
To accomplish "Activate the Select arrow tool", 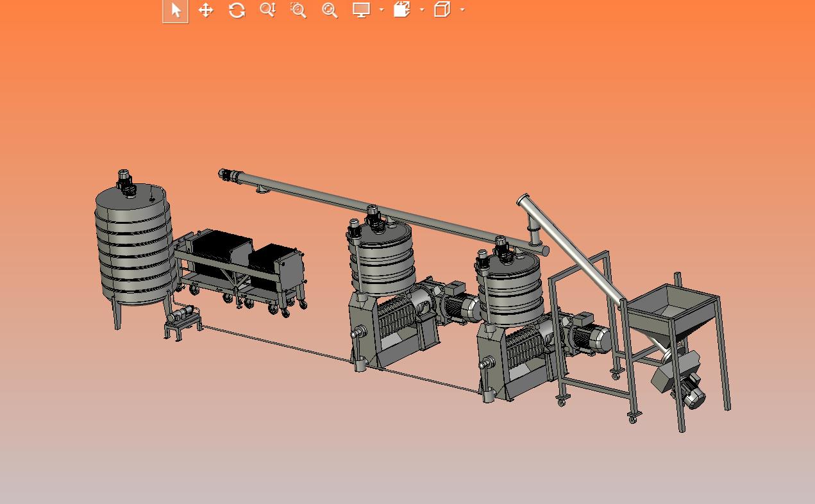I will (176, 10).
